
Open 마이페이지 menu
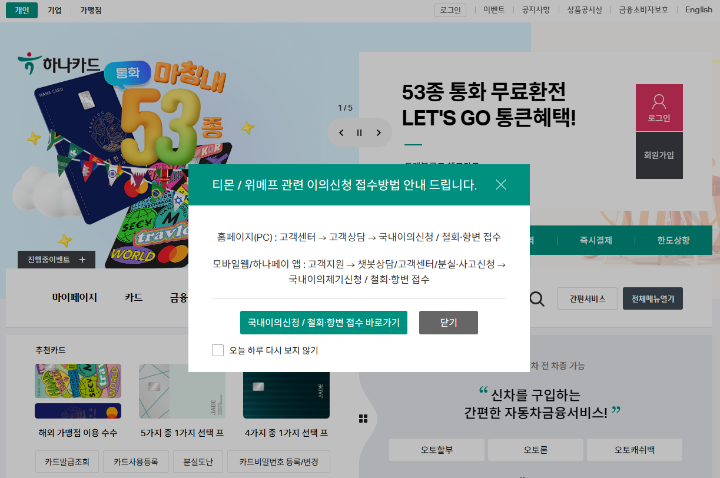tap(74, 298)
